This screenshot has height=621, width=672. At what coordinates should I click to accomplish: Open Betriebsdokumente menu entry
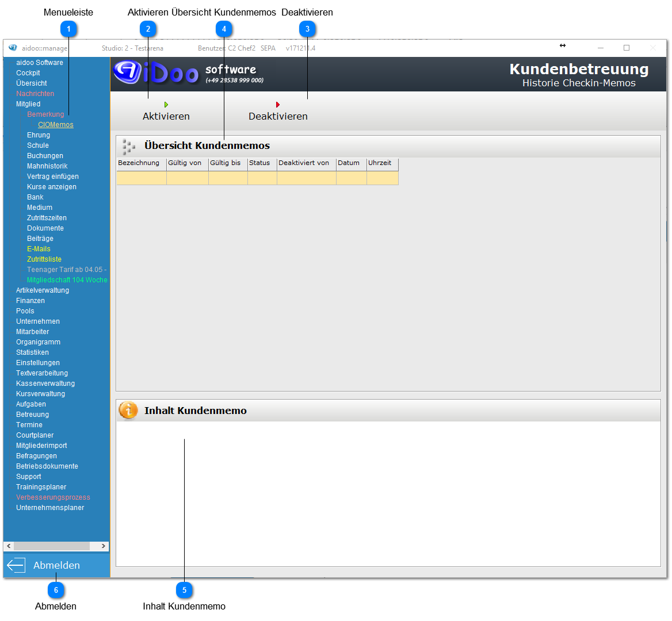pos(47,466)
